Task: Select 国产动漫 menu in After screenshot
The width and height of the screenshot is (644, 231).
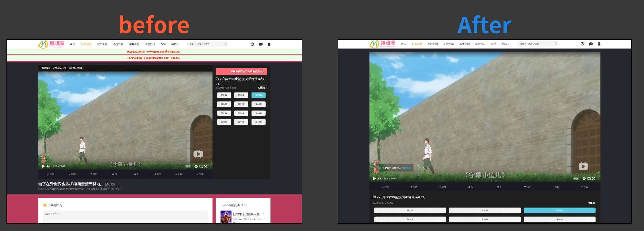Action: click(x=433, y=44)
